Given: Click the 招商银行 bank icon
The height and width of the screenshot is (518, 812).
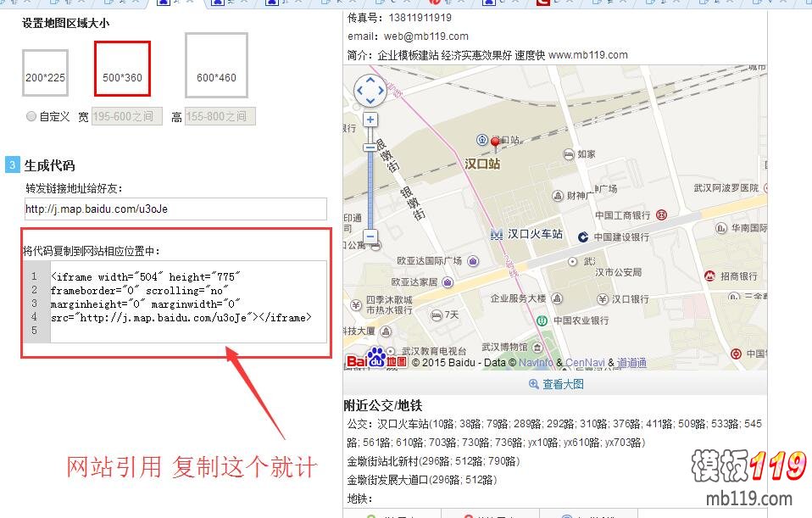Looking at the screenshot, I should click(710, 276).
